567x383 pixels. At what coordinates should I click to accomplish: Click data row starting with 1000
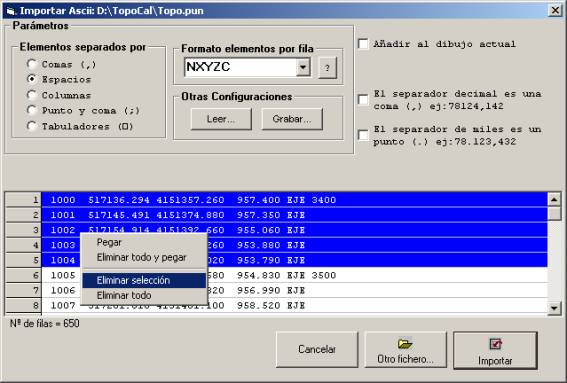(x=295, y=200)
